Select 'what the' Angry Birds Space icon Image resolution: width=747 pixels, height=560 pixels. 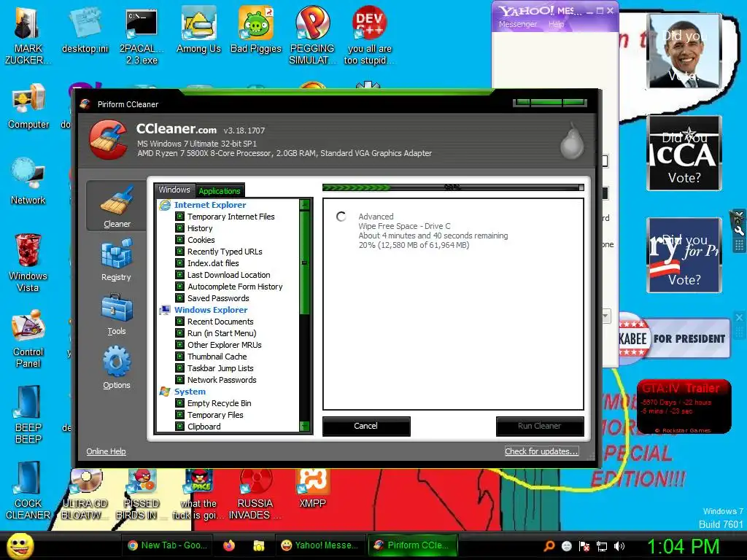[x=198, y=494]
